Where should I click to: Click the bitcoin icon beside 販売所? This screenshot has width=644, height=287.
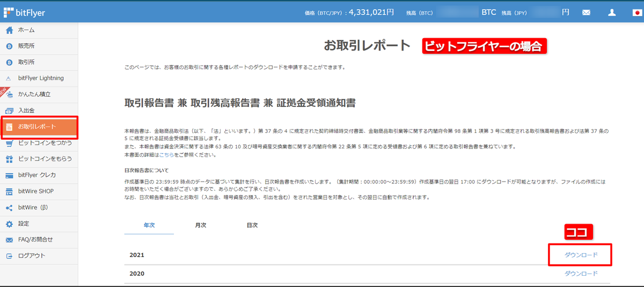9,46
